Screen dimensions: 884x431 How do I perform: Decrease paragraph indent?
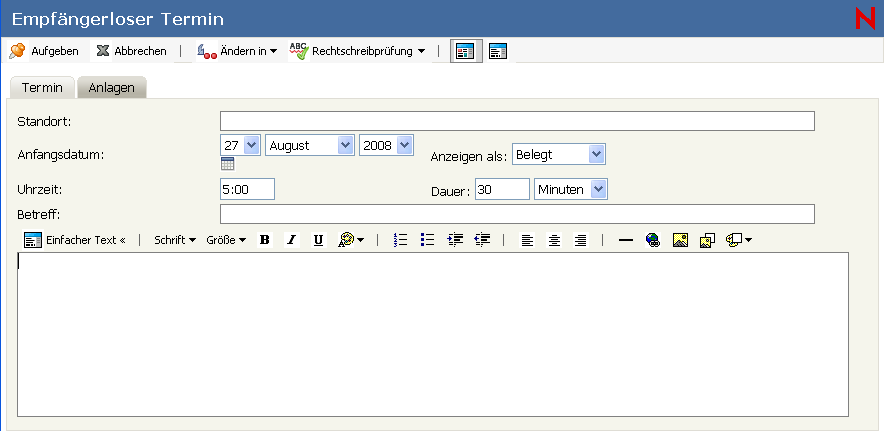[483, 240]
